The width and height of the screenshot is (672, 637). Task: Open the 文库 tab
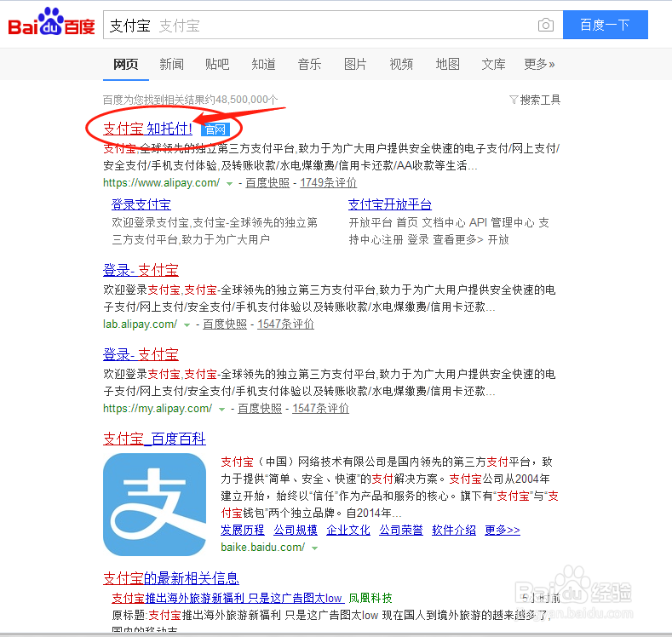click(x=493, y=64)
